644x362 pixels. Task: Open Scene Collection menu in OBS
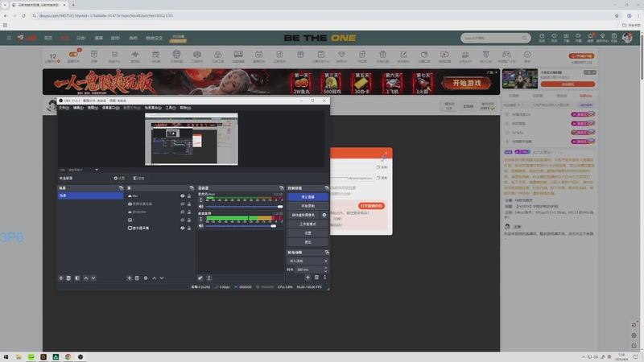[x=153, y=108]
